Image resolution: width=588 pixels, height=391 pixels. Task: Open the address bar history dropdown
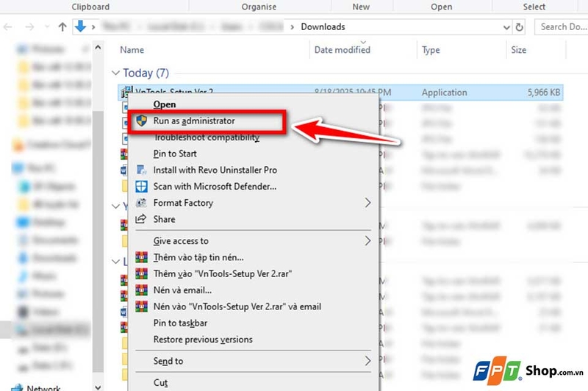(x=506, y=27)
